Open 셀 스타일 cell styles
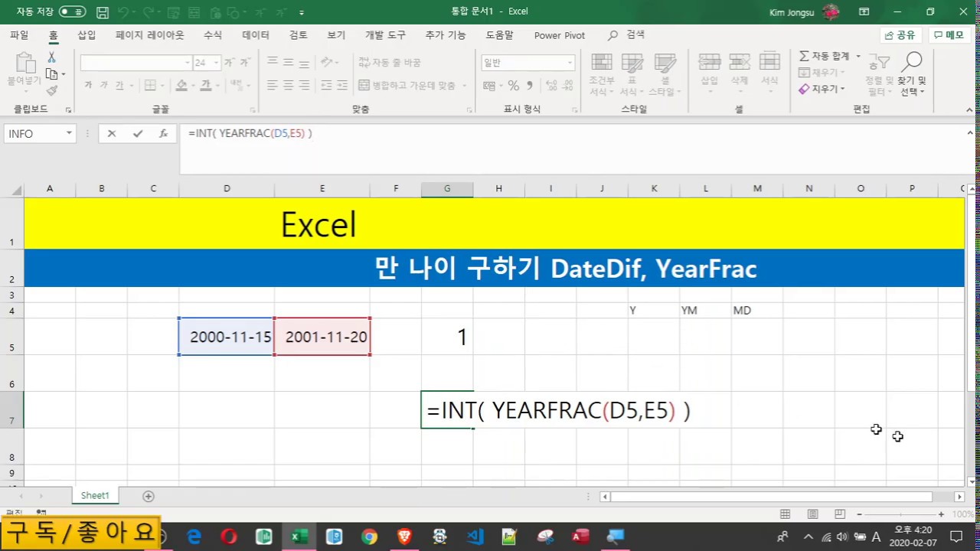980x551 pixels. tap(665, 74)
